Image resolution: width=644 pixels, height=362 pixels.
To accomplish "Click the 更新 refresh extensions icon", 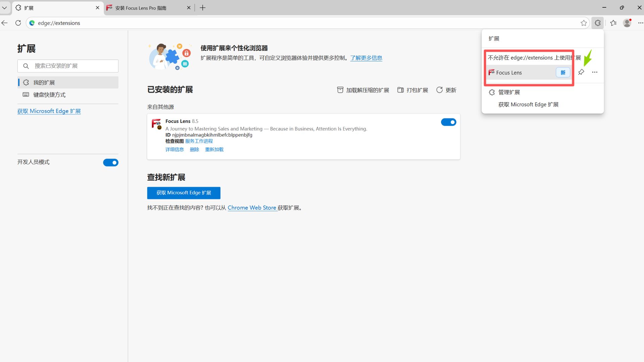I will pyautogui.click(x=439, y=90).
